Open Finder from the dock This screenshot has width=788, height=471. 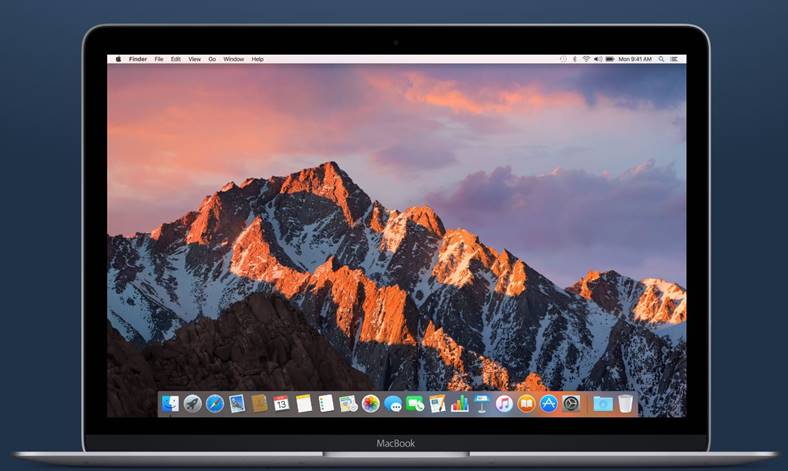tap(170, 404)
